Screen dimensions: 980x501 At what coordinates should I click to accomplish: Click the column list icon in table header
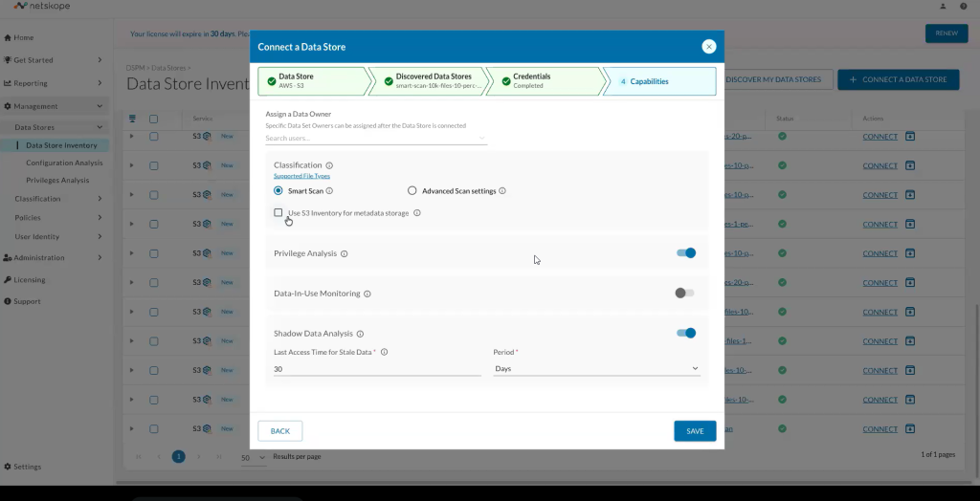[x=132, y=119]
